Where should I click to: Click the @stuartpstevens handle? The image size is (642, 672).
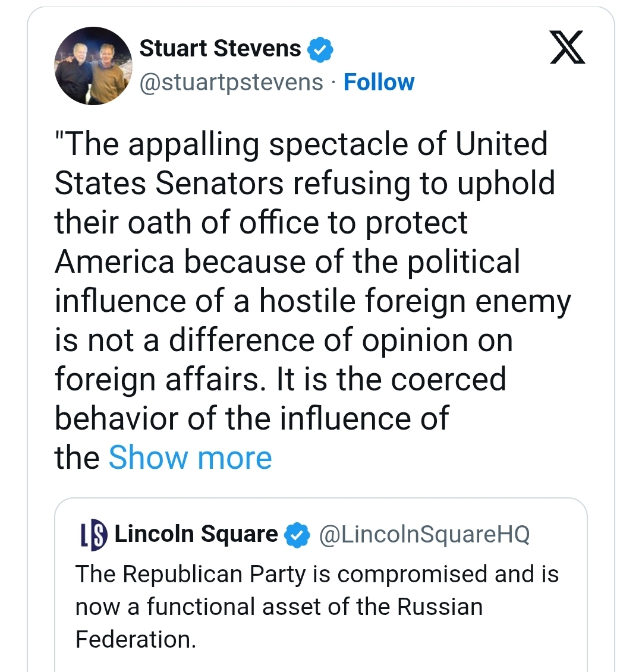(231, 82)
